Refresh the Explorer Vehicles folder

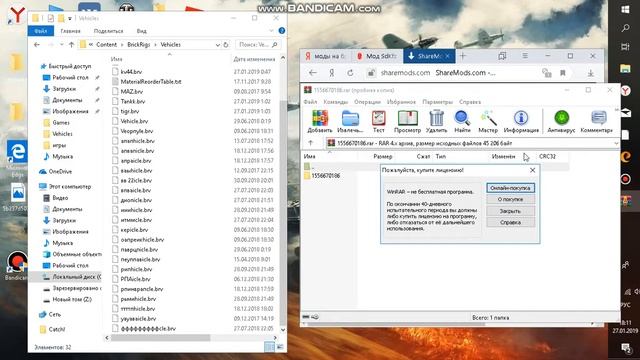(x=226, y=44)
